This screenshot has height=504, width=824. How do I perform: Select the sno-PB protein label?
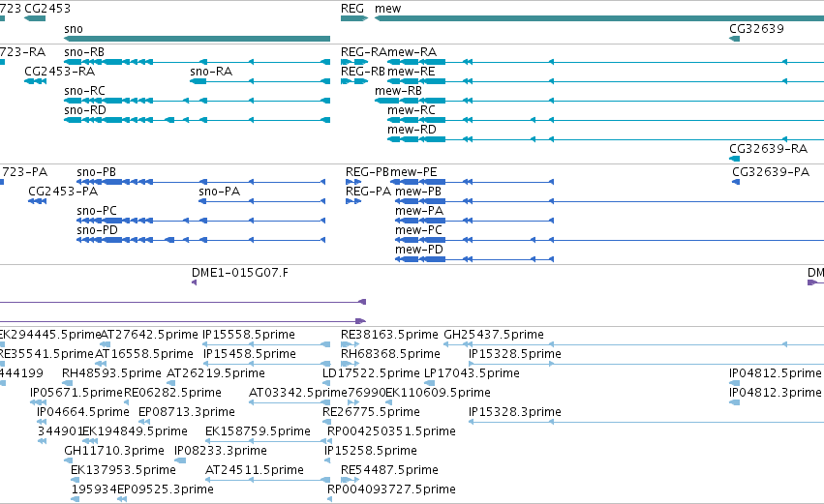point(96,172)
